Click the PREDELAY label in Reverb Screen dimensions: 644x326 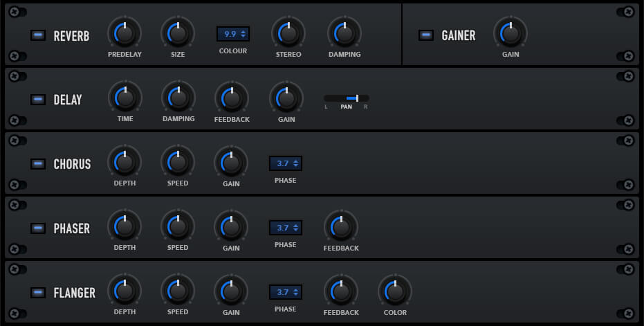(125, 54)
